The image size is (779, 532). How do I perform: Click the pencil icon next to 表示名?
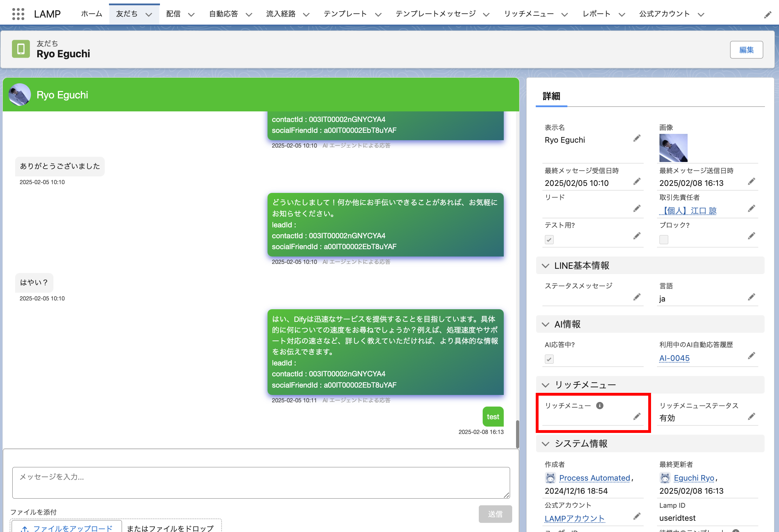click(x=637, y=138)
